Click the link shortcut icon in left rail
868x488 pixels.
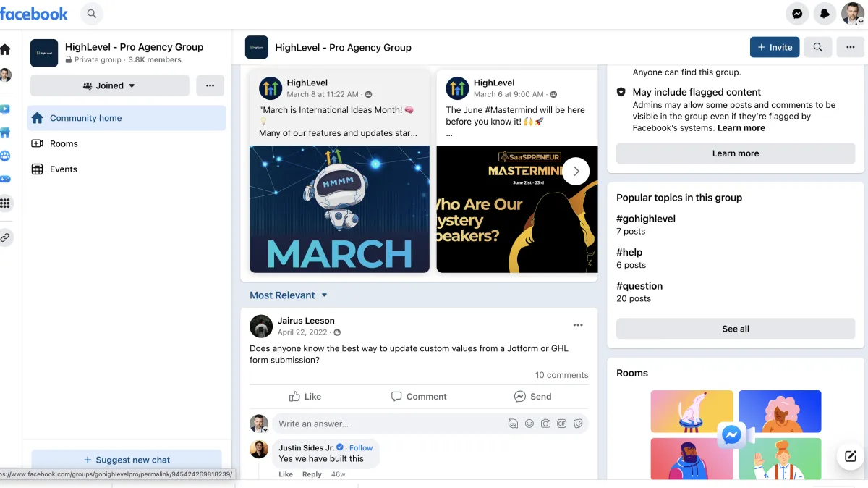click(5, 237)
